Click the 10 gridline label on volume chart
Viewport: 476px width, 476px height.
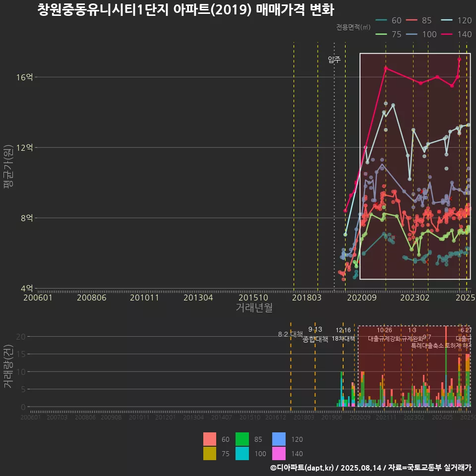click(x=21, y=371)
